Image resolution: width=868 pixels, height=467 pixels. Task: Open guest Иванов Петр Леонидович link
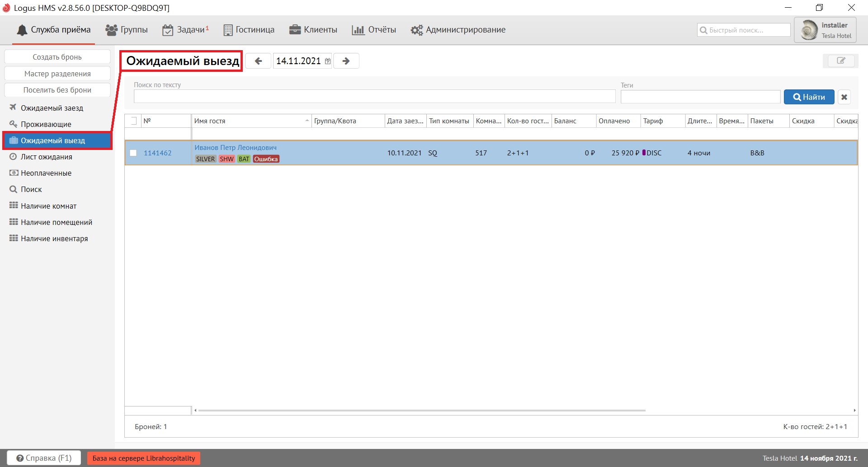coord(236,148)
